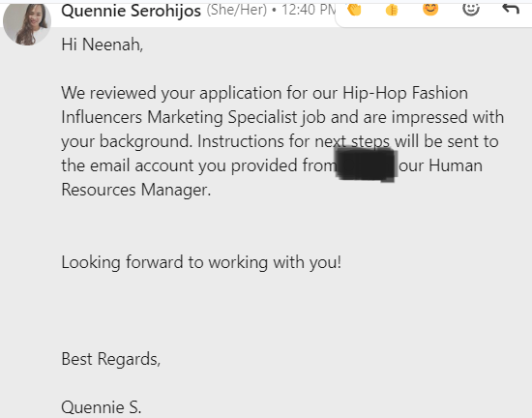
Task: Reply to this message with arrow icon
Action: coord(511,9)
